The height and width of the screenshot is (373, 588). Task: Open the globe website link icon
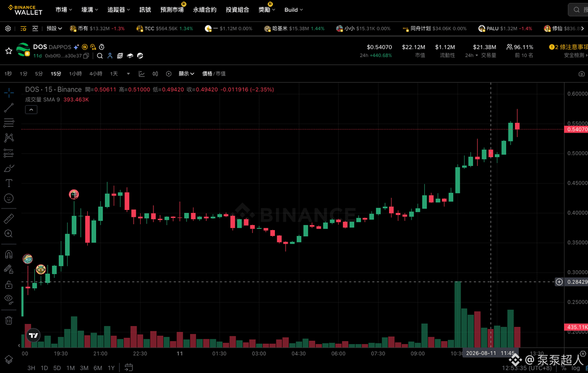click(120, 56)
